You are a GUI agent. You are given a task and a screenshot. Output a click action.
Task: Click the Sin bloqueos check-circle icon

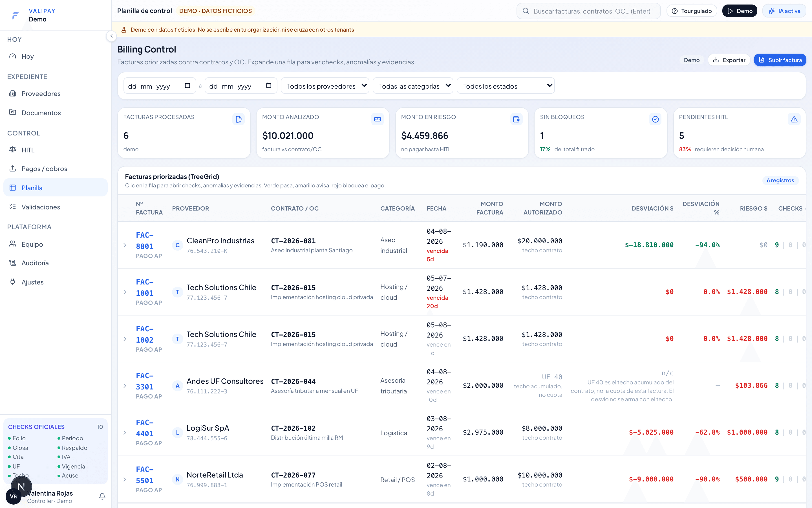click(655, 119)
